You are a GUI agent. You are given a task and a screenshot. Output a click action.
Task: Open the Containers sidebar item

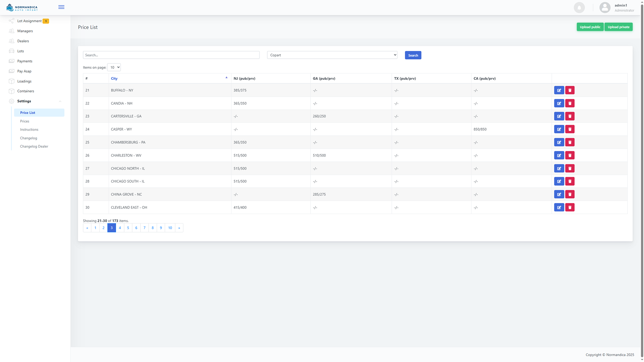click(x=25, y=91)
